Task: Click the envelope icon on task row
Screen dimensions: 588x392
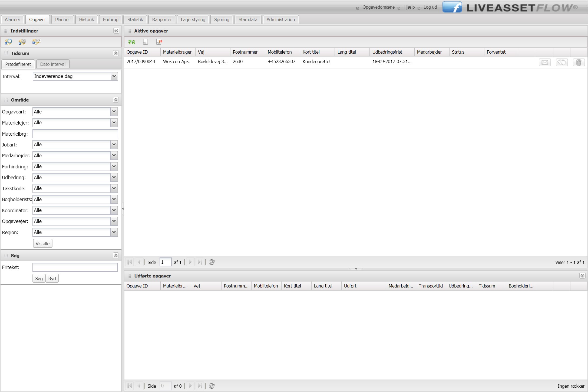Action: (545, 63)
